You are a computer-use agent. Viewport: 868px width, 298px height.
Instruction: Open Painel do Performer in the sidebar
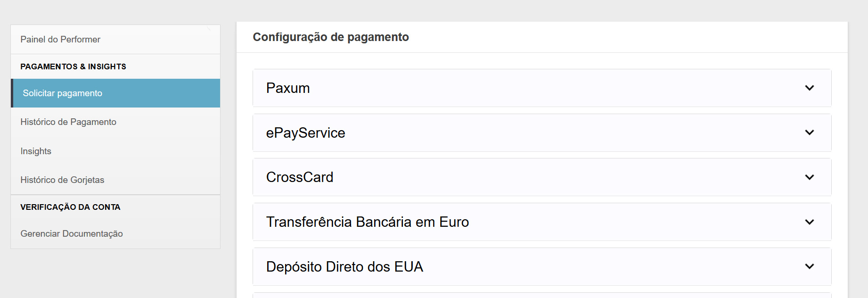(60, 40)
